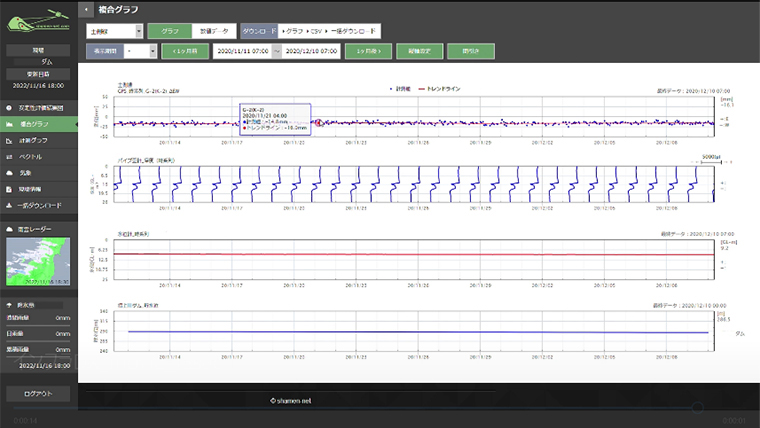Viewport: 760px width, 428px height.
Task: Switch to the グラフ tab
Action: 170,31
